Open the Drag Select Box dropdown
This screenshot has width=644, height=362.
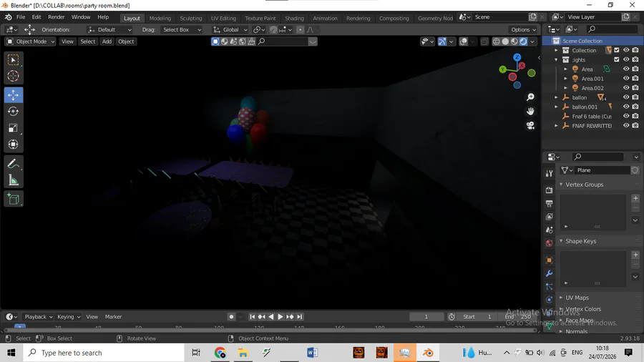(x=181, y=29)
